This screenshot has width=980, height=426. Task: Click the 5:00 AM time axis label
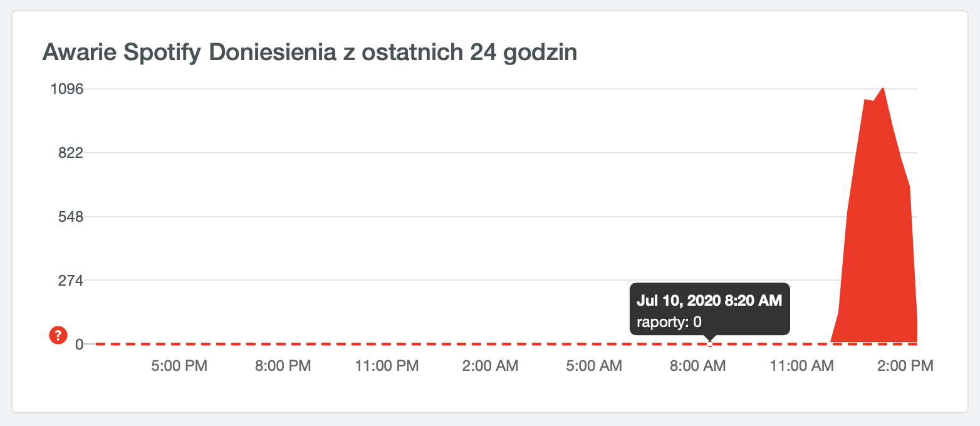pyautogui.click(x=593, y=366)
